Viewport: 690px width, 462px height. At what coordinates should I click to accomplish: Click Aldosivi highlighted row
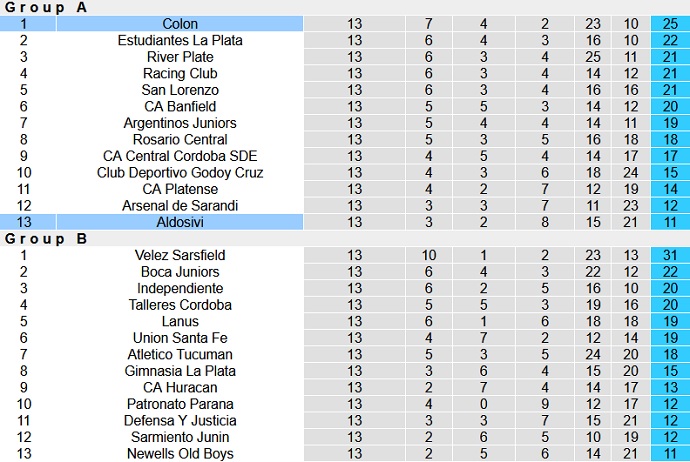click(x=180, y=222)
